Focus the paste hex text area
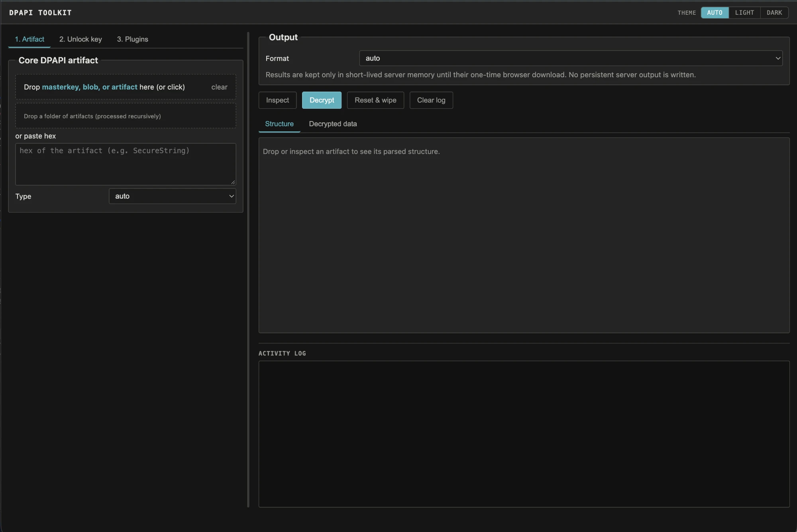The image size is (797, 532). tap(126, 164)
